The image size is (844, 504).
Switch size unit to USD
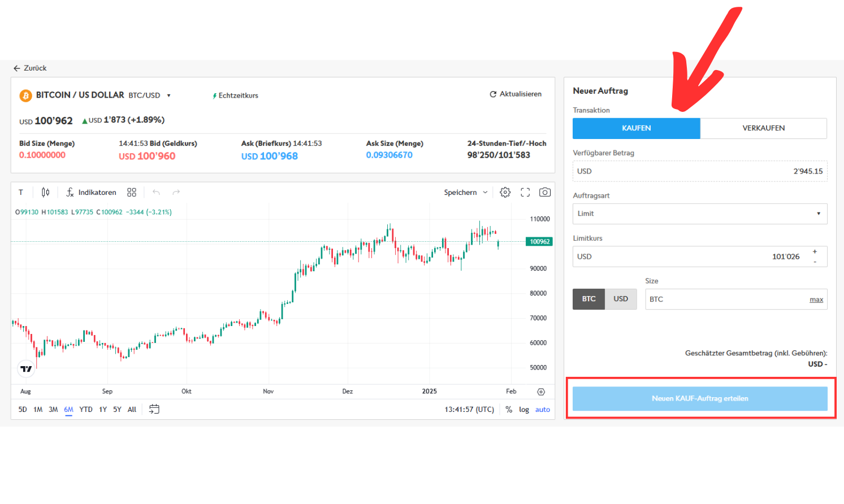[621, 299]
